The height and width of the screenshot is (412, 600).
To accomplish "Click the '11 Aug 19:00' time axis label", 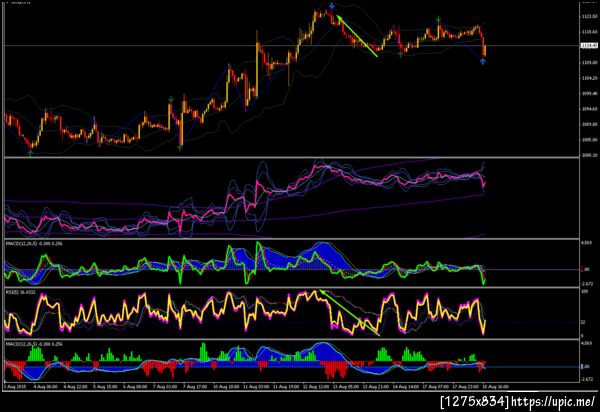I will (286, 387).
